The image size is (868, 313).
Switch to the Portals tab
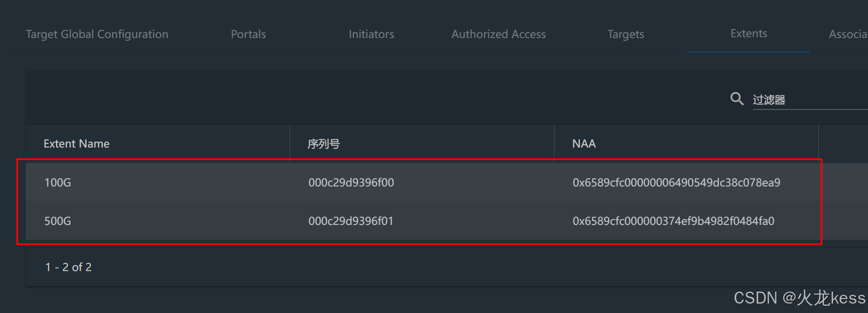248,34
